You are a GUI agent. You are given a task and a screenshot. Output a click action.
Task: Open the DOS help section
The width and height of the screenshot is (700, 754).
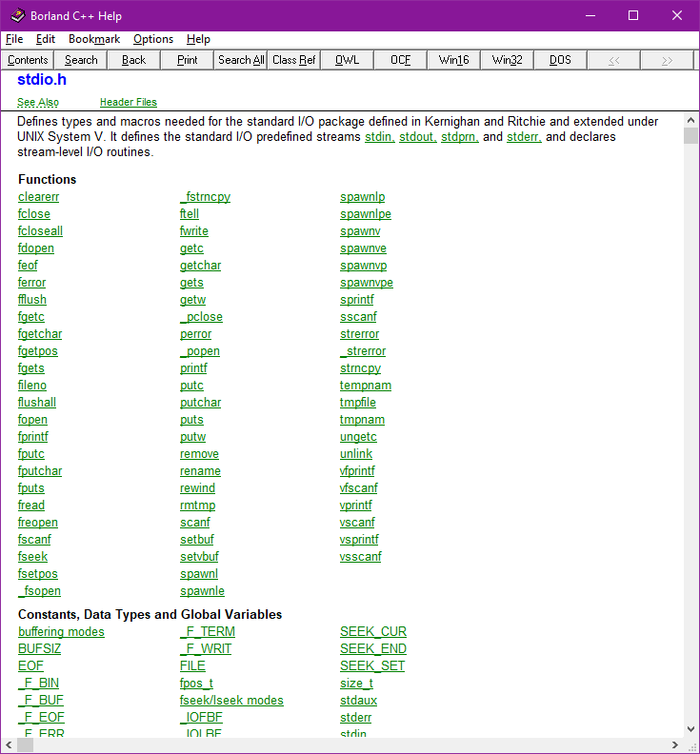pos(561,60)
